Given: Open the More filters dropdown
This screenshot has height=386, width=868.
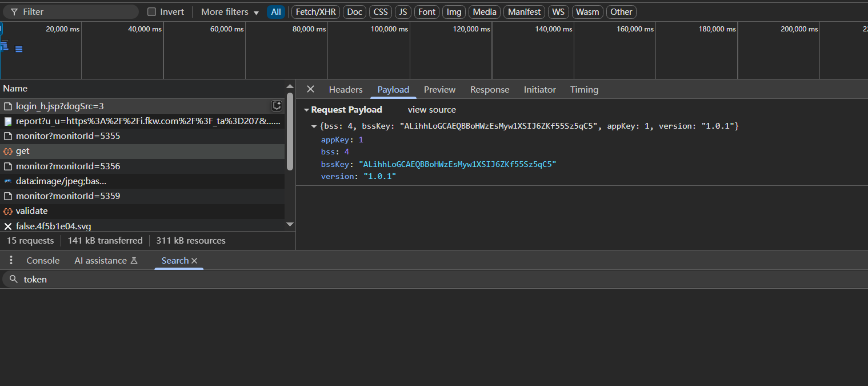Looking at the screenshot, I should tap(230, 12).
